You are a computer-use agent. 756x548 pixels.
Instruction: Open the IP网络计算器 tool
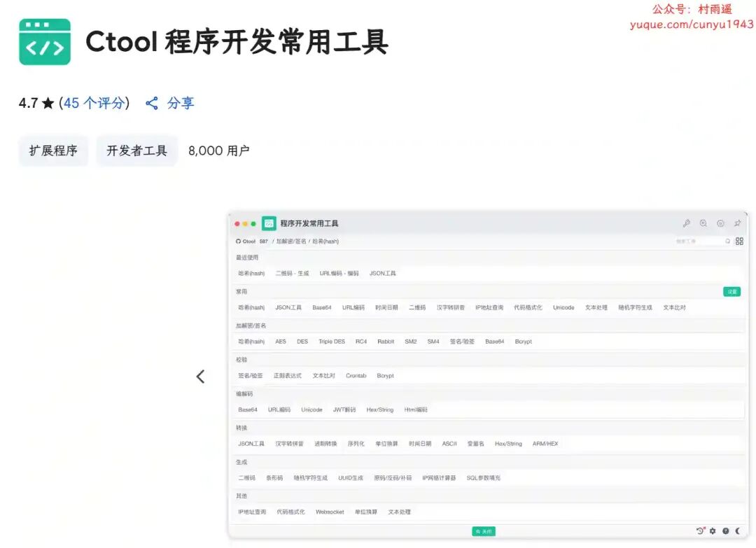[x=439, y=478]
